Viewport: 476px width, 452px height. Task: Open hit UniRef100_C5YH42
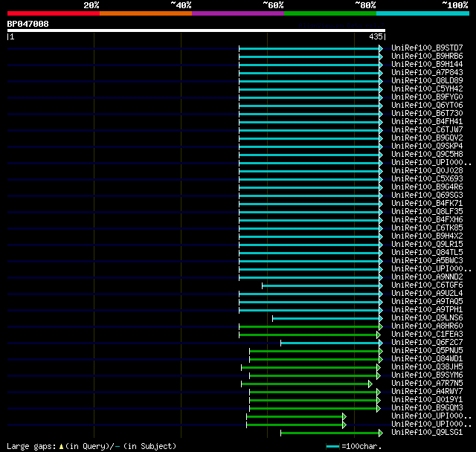(x=427, y=89)
